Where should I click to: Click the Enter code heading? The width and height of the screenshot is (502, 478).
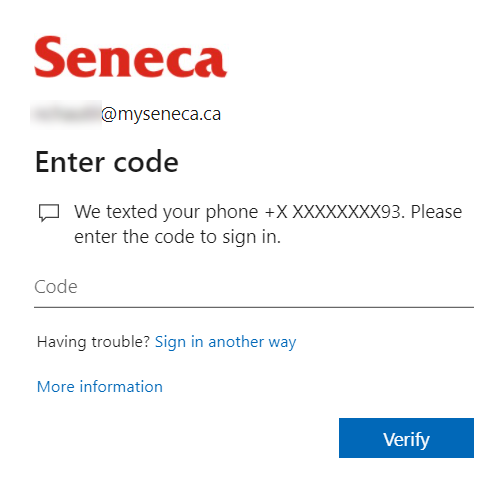(107, 162)
